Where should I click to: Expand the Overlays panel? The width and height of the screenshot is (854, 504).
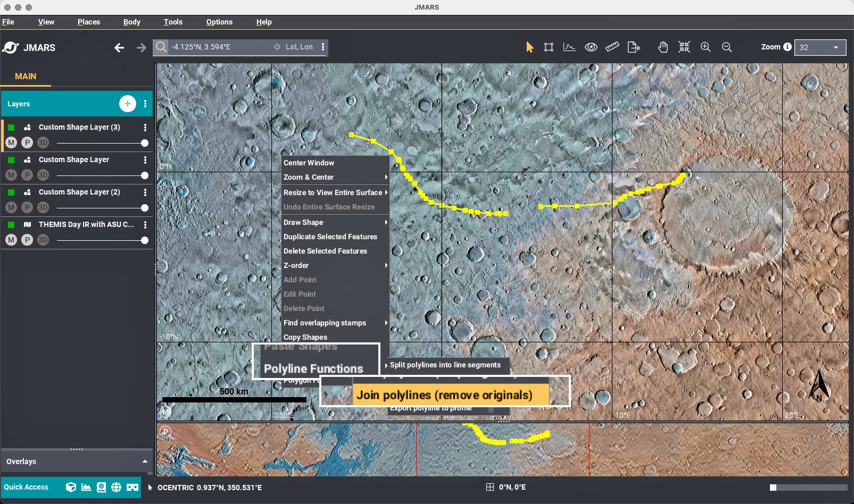[x=145, y=461]
